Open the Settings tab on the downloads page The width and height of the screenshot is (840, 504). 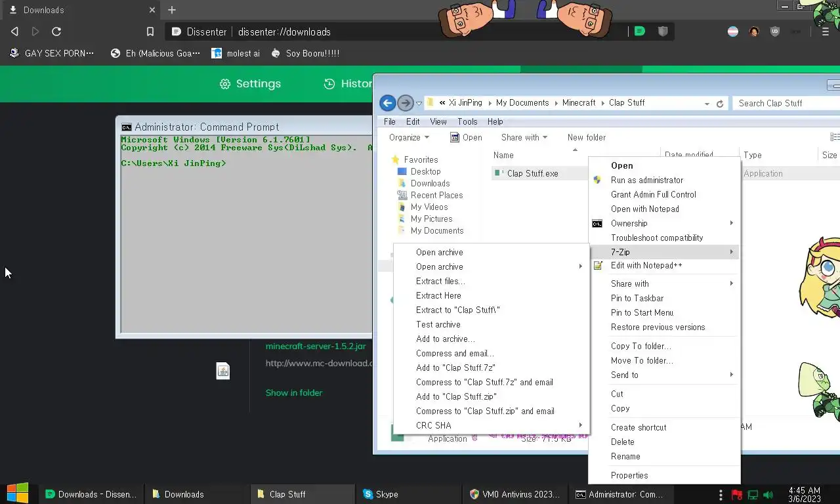point(250,83)
